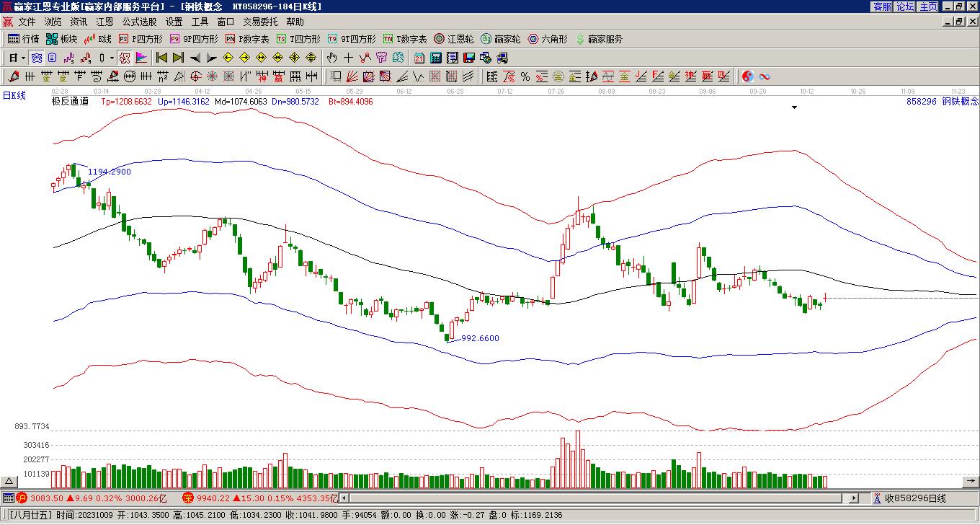The width and height of the screenshot is (980, 525).
Task: Open the 江恩轮 Gann wheel
Action: (454, 39)
